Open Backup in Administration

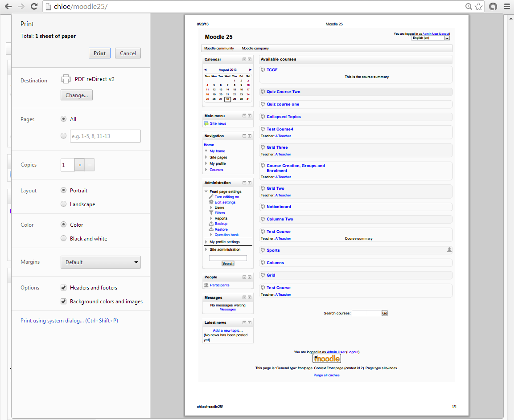[221, 224]
